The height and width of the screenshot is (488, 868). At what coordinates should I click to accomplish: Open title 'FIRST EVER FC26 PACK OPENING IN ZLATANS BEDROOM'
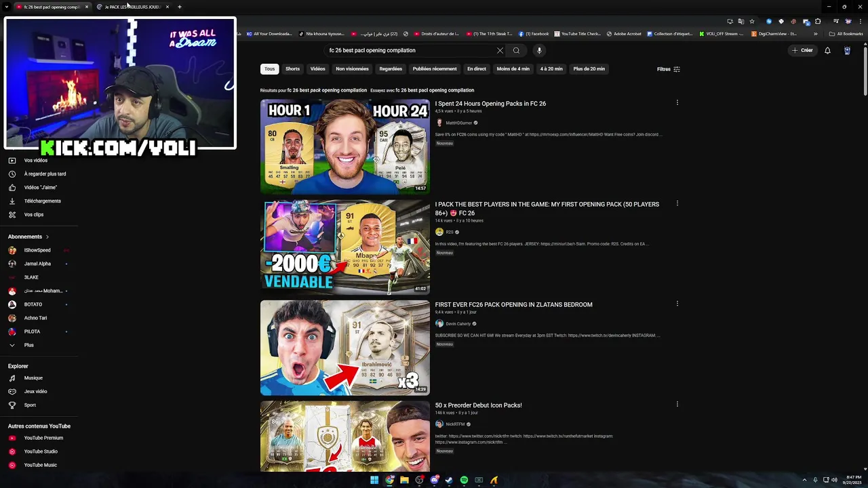tap(513, 305)
